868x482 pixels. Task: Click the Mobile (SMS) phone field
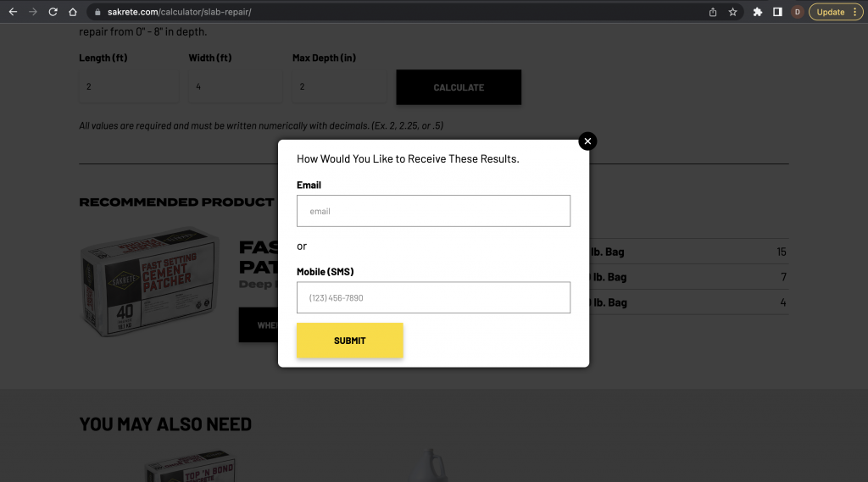click(x=433, y=297)
